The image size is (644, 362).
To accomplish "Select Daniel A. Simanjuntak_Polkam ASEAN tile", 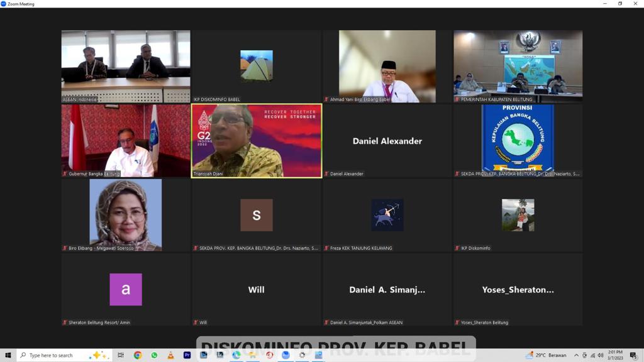I will 387,289.
